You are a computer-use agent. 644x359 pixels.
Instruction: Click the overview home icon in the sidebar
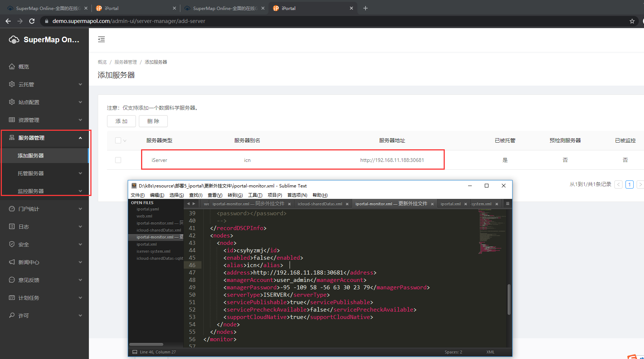[12, 67]
